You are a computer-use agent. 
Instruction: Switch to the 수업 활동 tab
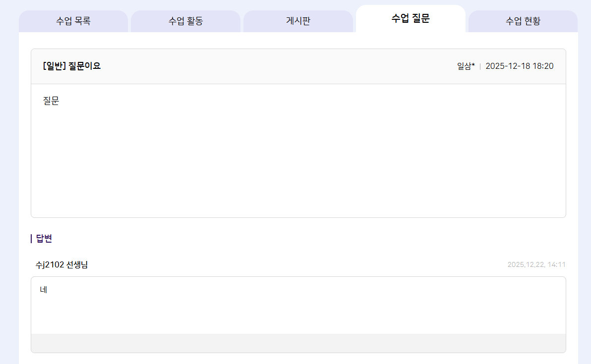pos(185,21)
